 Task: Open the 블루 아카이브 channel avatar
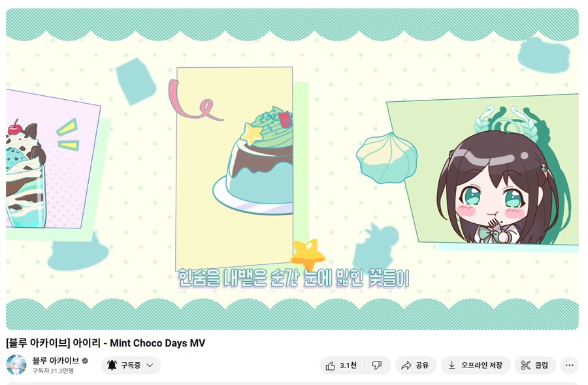pyautogui.click(x=16, y=365)
